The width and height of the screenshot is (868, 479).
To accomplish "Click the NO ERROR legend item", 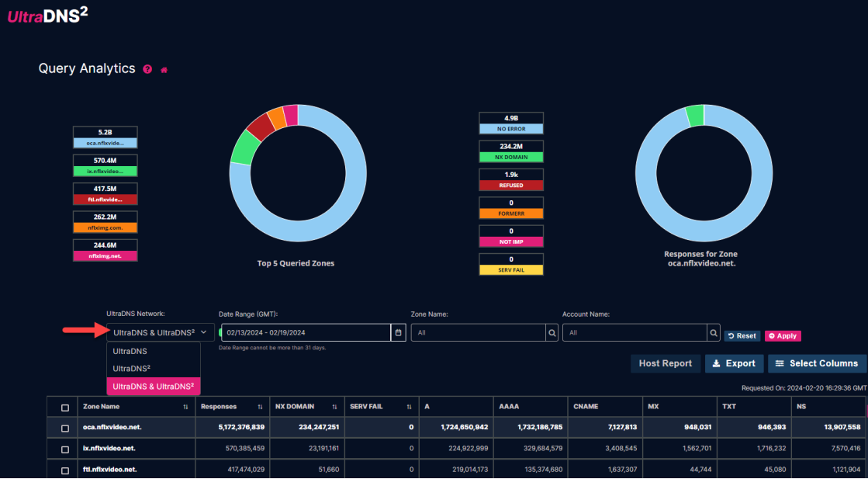I will 511,123.
